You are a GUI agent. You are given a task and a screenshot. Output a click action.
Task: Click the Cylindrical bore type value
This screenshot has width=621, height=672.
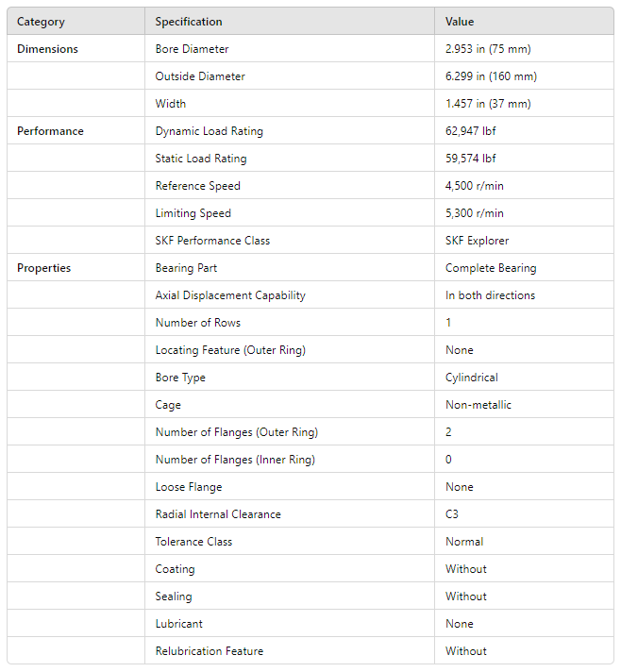[470, 378]
